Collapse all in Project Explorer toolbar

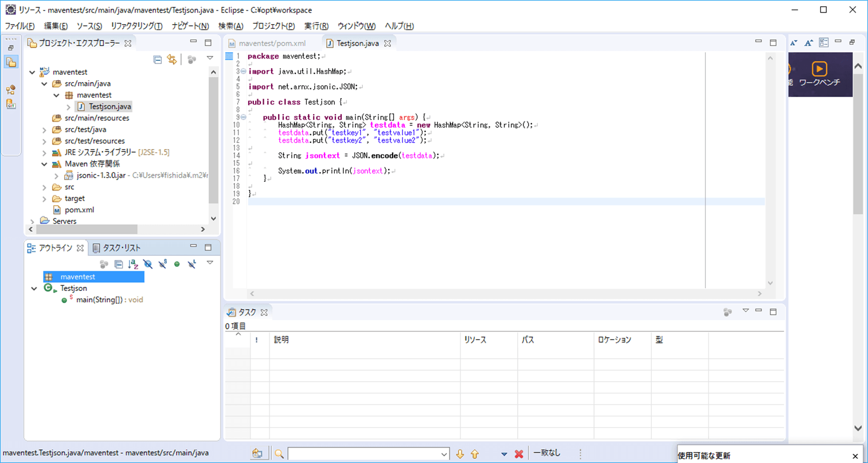tap(158, 60)
